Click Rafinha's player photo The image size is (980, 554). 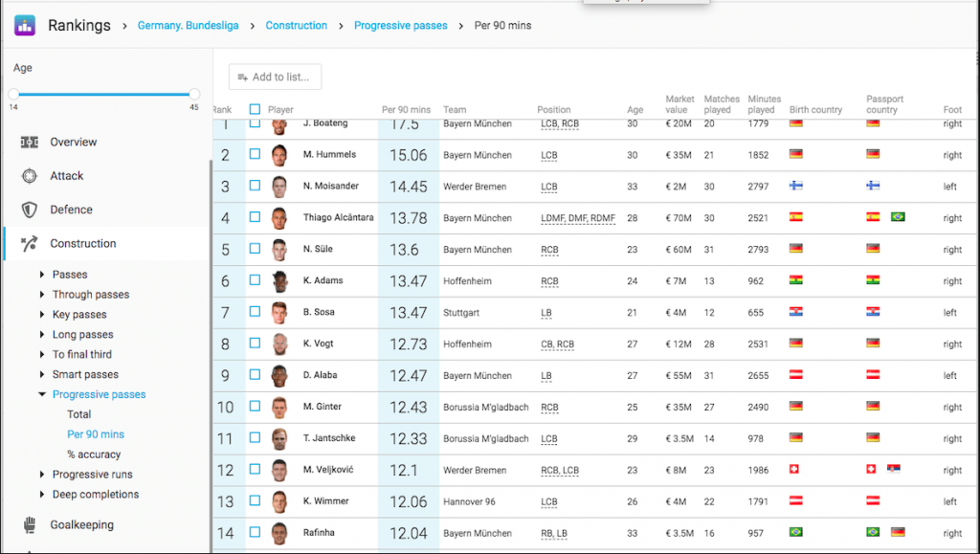click(279, 533)
